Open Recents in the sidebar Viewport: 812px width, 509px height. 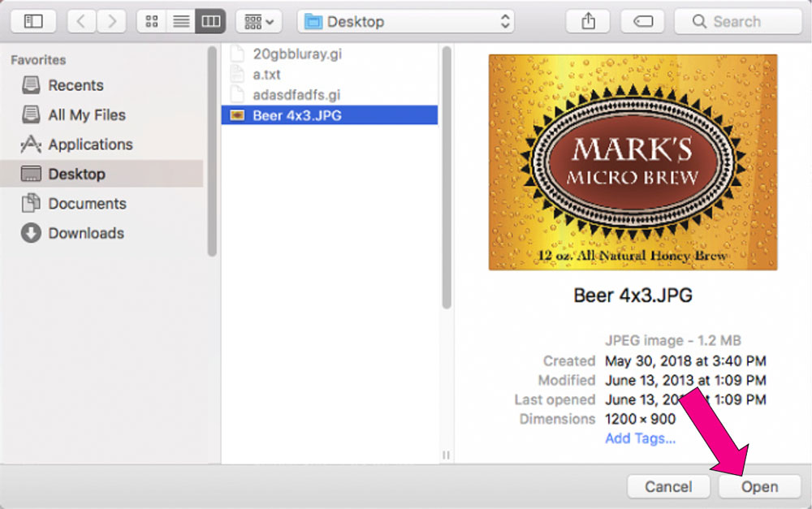click(x=101, y=85)
